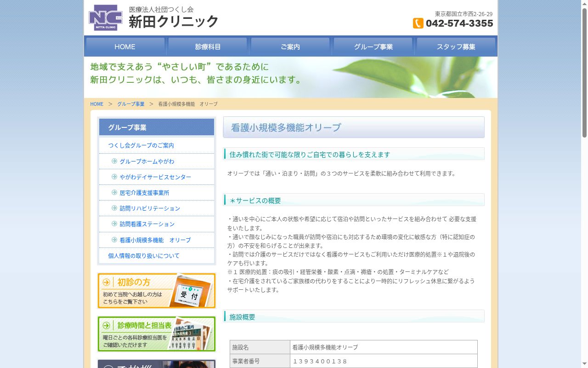Click arrow icon beside やがわデイサービスセンター
Viewport: 588px width, 368px height.
coord(114,177)
